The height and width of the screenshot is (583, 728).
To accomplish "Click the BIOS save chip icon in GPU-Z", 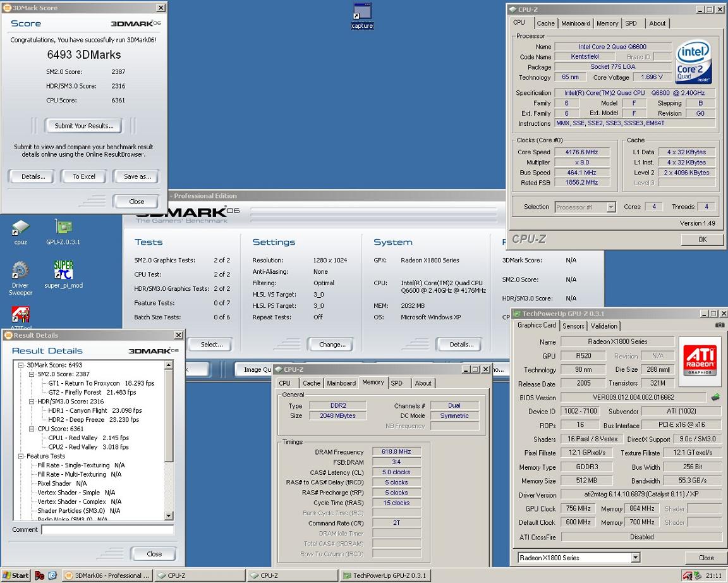I will tap(715, 396).
